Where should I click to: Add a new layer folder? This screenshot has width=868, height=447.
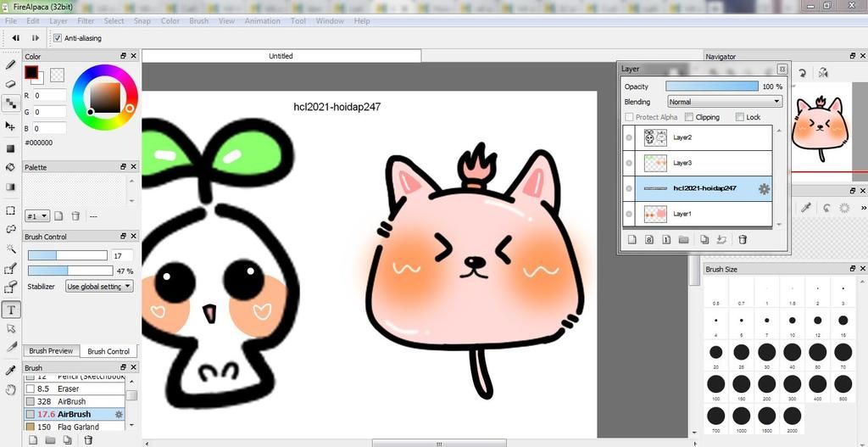click(x=684, y=239)
